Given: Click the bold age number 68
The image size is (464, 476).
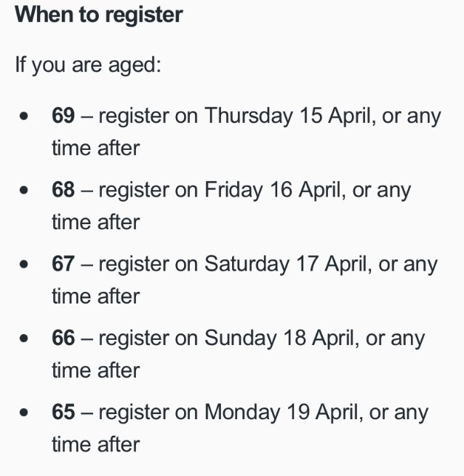Looking at the screenshot, I should [x=63, y=190].
